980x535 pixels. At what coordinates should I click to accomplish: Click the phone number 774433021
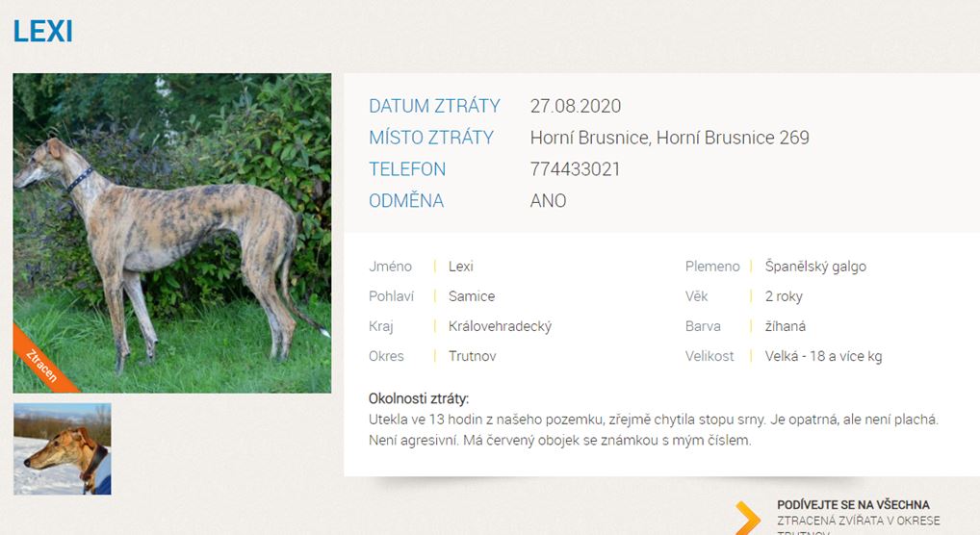coord(575,169)
